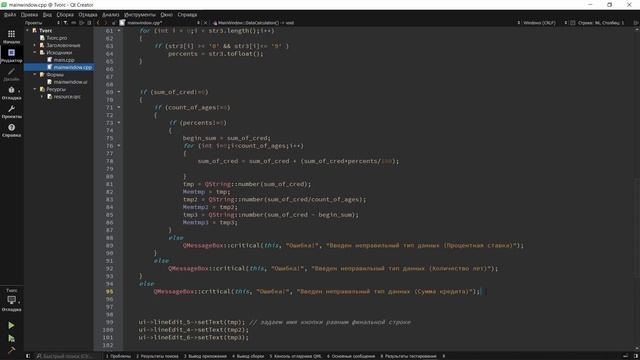Collapse the Исходники (Sources) folder

35,53
